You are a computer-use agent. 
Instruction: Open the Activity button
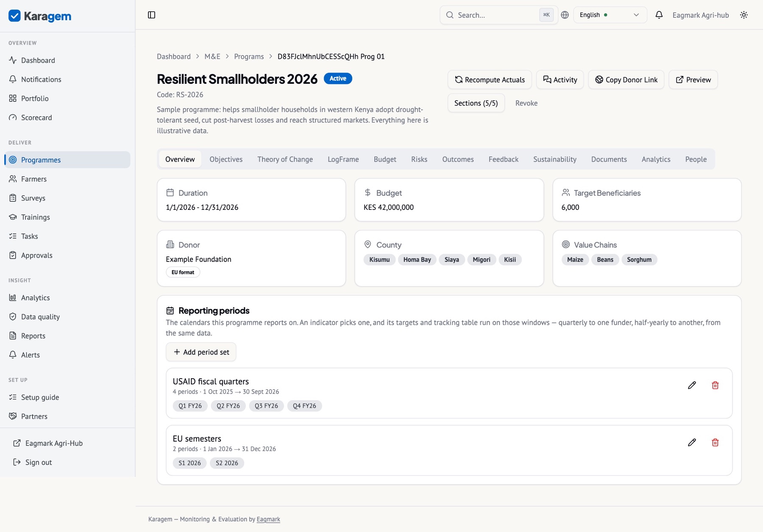tap(560, 80)
